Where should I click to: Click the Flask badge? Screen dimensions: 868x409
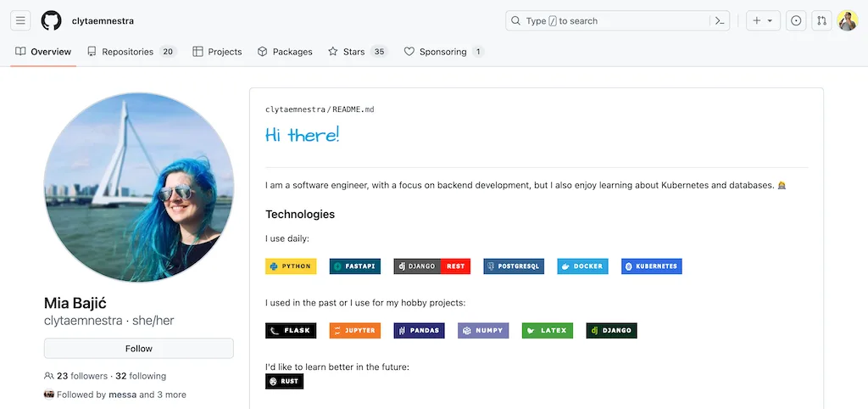pos(291,330)
